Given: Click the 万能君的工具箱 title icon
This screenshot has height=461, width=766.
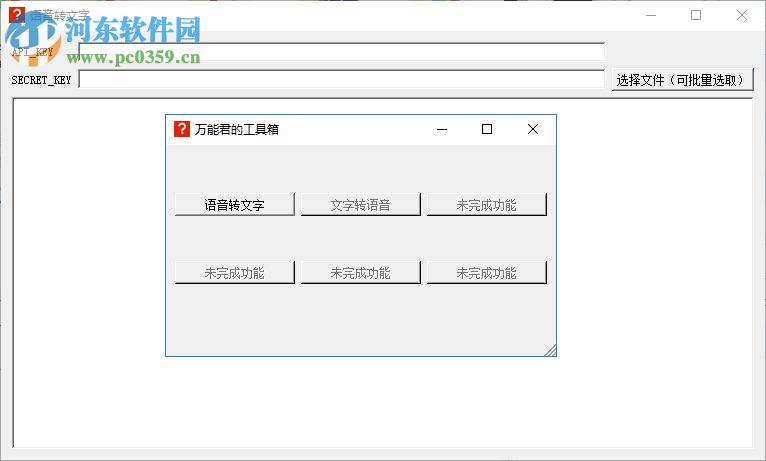Looking at the screenshot, I should [182, 129].
